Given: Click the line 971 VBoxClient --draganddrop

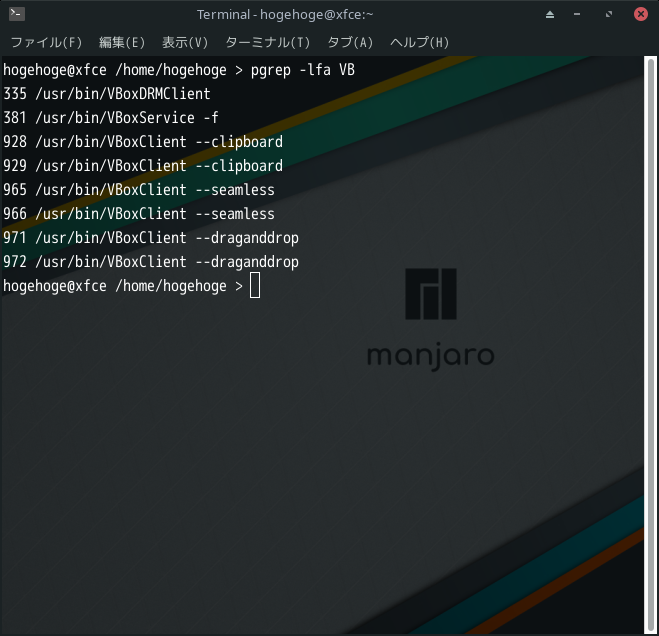Looking at the screenshot, I should pyautogui.click(x=151, y=238).
